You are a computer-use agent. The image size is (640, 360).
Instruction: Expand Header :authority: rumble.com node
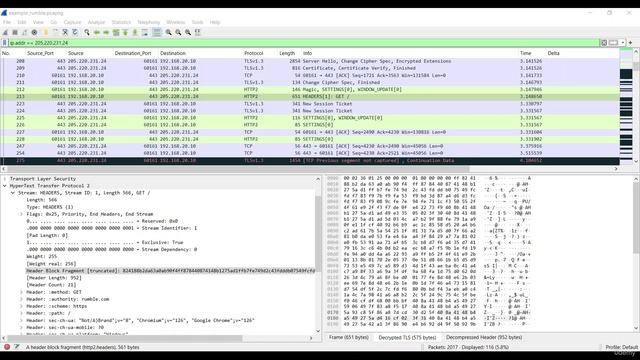[x=21, y=299]
